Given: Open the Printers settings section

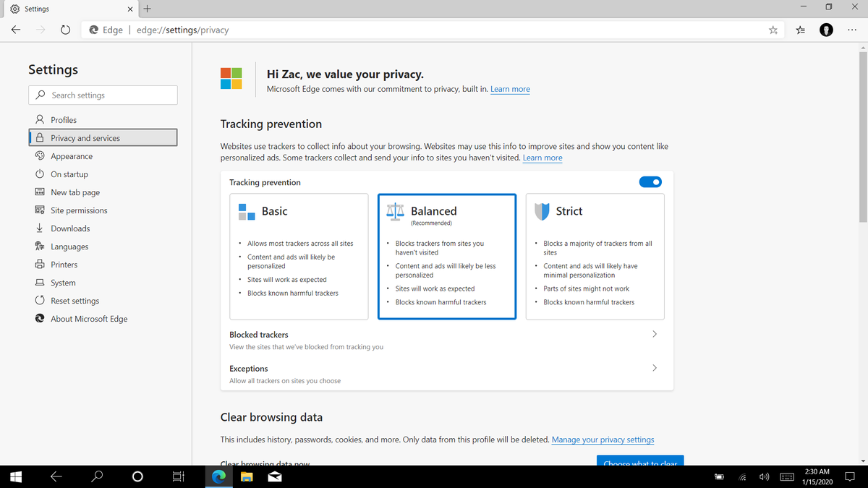Looking at the screenshot, I should (69, 264).
